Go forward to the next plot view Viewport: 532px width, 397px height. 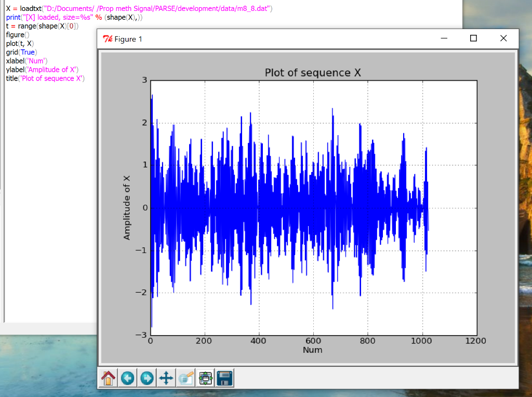pos(147,378)
